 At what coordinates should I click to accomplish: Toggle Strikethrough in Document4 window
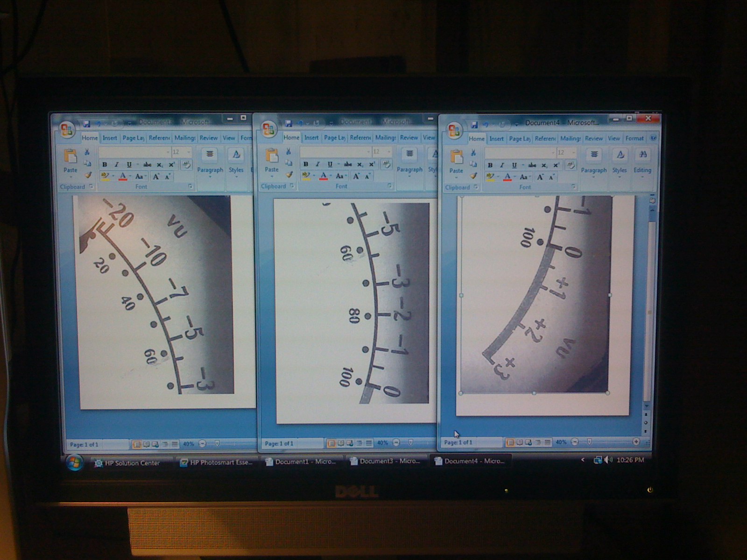point(532,165)
